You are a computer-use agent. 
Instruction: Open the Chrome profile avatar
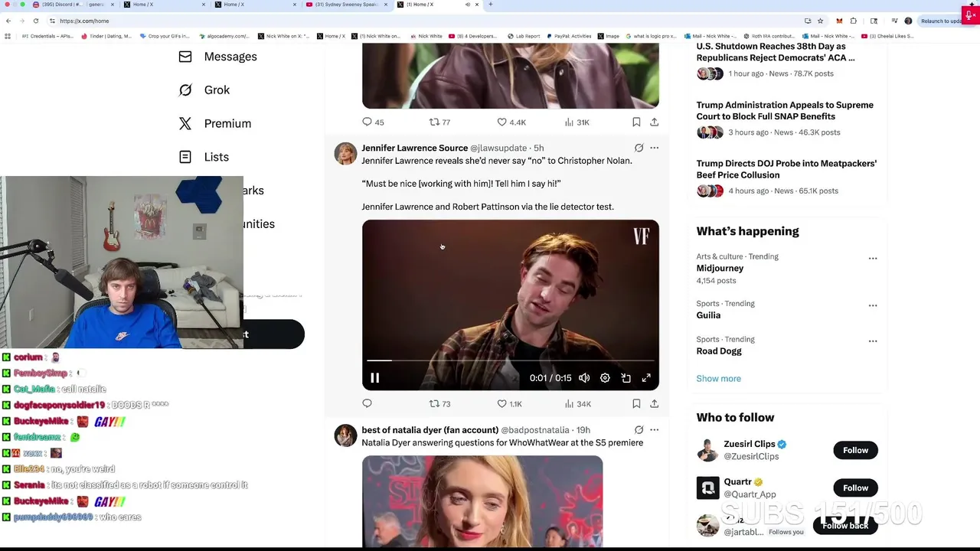coord(908,21)
